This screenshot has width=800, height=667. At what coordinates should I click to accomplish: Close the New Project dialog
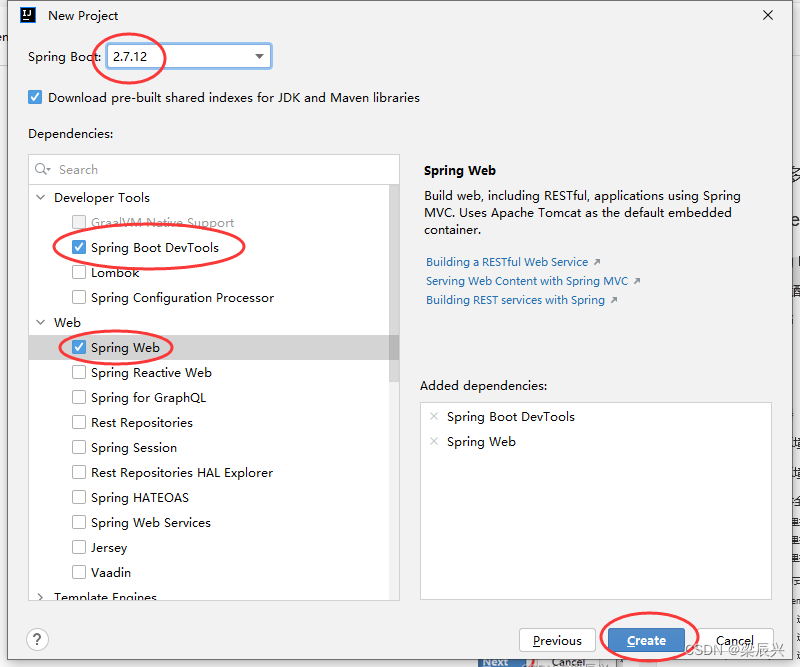click(767, 15)
